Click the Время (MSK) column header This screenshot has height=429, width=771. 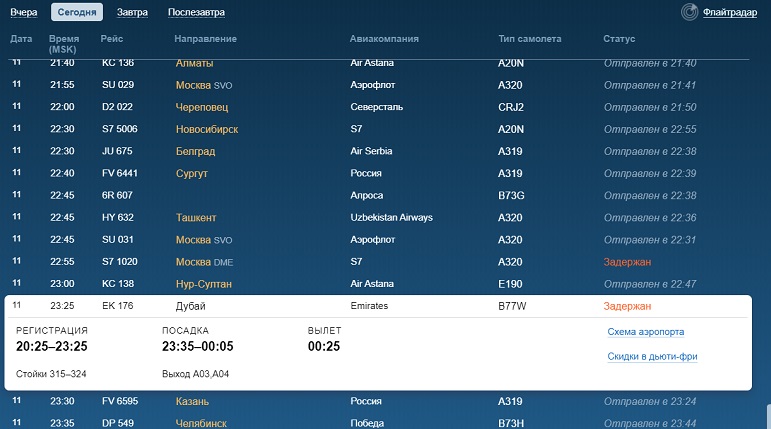pos(64,44)
